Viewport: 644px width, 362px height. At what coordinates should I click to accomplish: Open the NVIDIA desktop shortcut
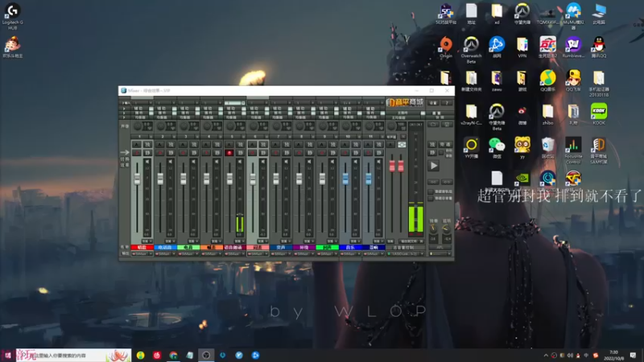pos(522,178)
